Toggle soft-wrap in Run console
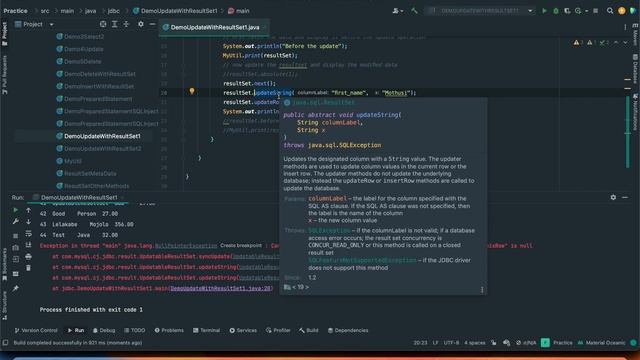The width and height of the screenshot is (640, 360). tap(28, 233)
